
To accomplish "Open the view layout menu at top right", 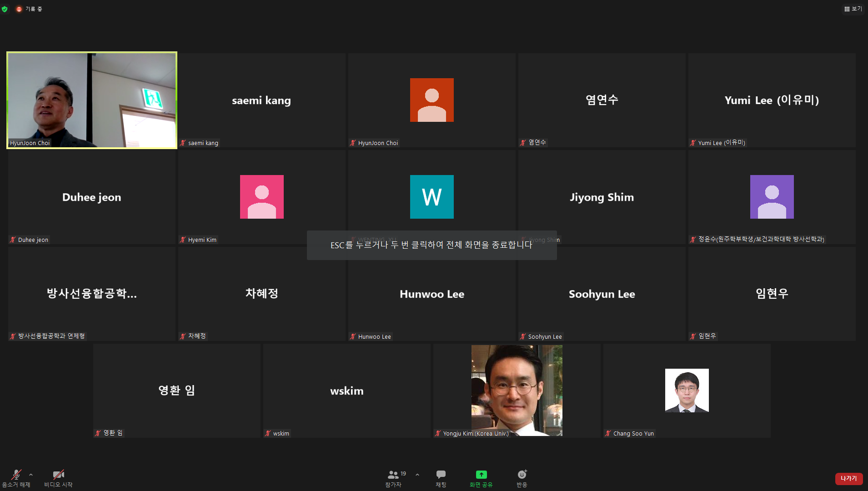I will pos(853,9).
